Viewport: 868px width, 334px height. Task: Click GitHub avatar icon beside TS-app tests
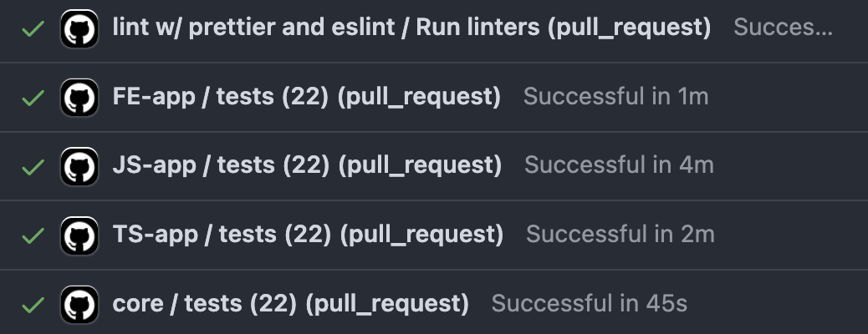click(x=79, y=235)
